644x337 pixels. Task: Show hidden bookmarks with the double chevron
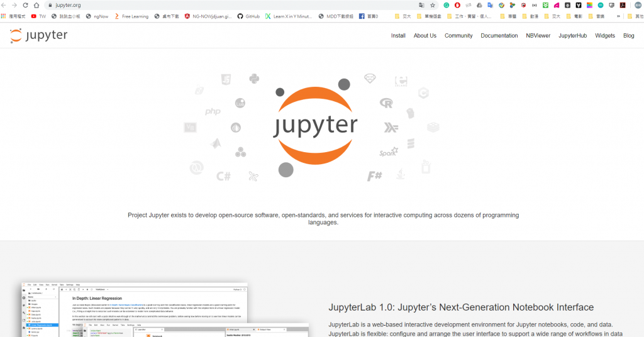pos(618,16)
